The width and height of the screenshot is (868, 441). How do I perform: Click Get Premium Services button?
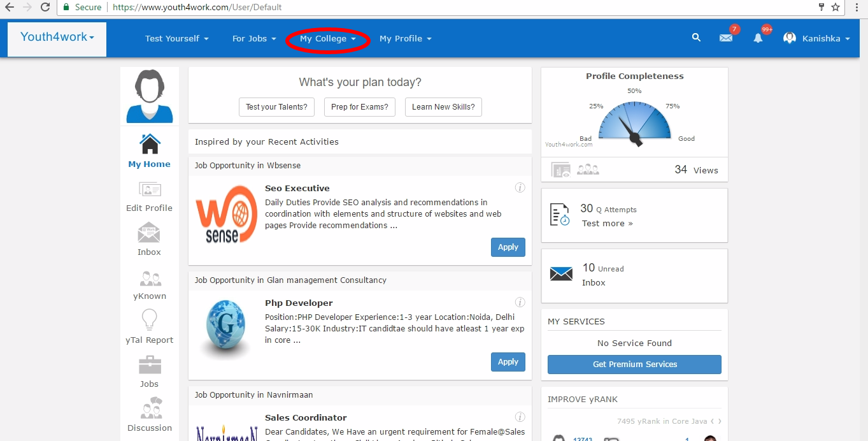click(x=634, y=365)
